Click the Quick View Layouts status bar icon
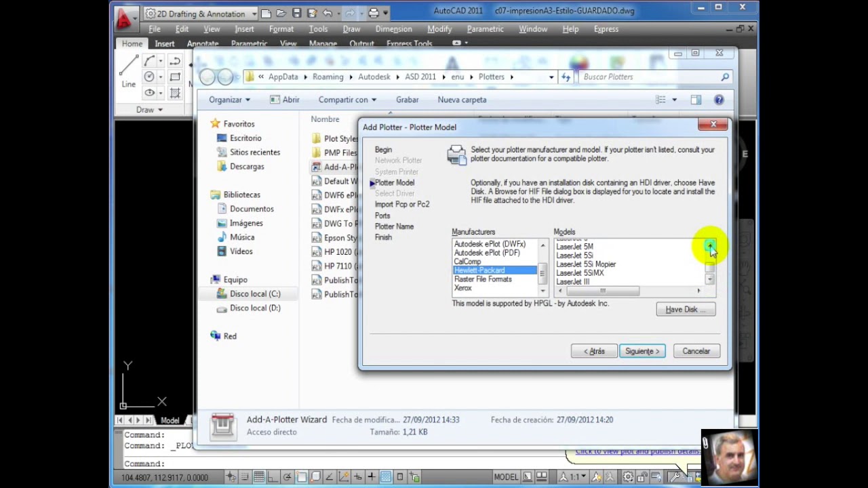 tap(528, 476)
